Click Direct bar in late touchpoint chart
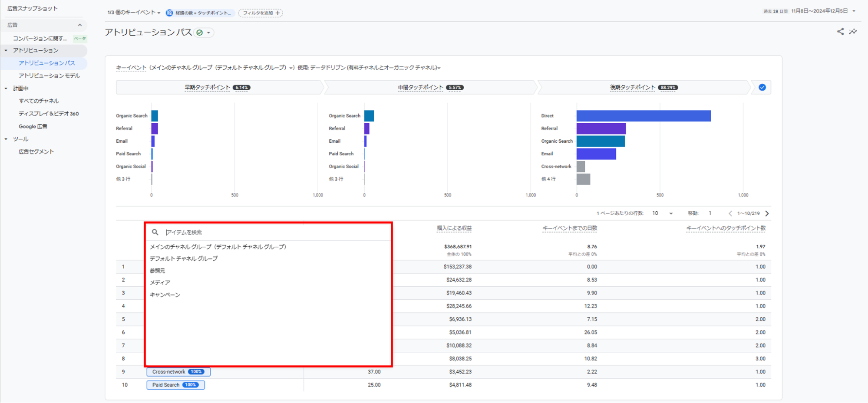868x403 pixels. pyautogui.click(x=644, y=116)
